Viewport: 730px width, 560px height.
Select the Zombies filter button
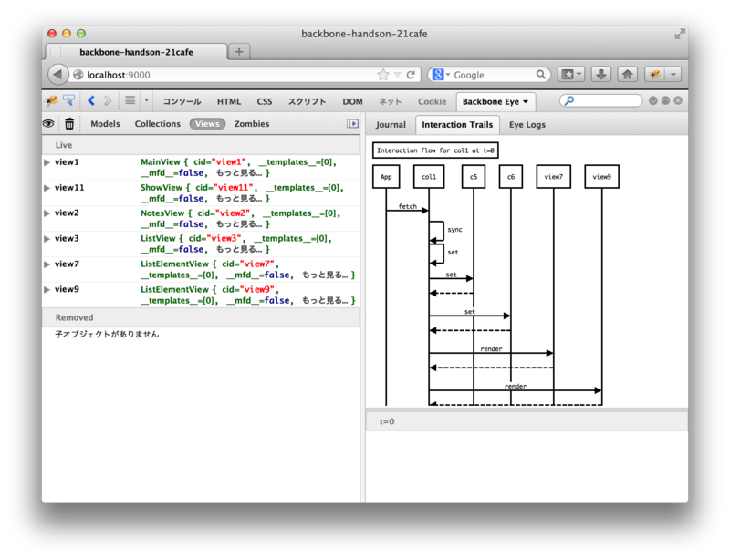[252, 124]
